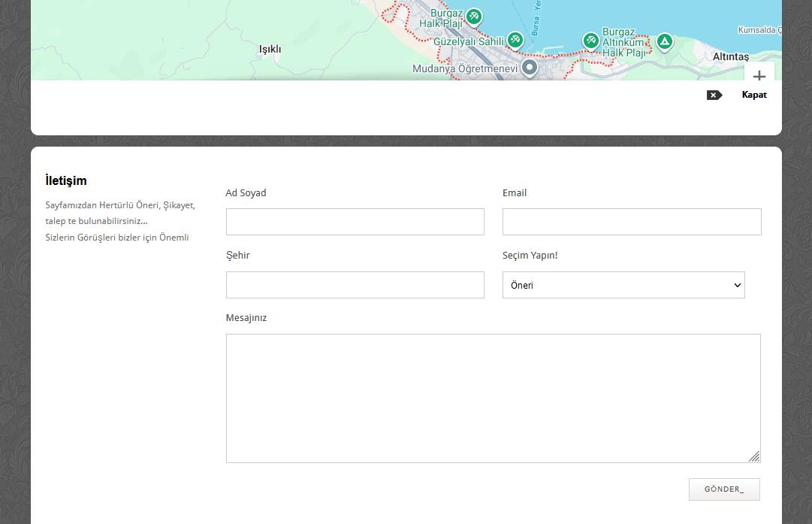The height and width of the screenshot is (524, 812).
Task: Focus the Ad Soyad input field
Action: click(355, 222)
